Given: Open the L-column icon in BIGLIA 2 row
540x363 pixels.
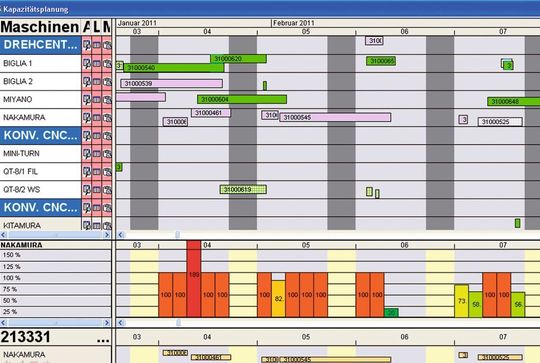Looking at the screenshot, I should click(x=97, y=82).
